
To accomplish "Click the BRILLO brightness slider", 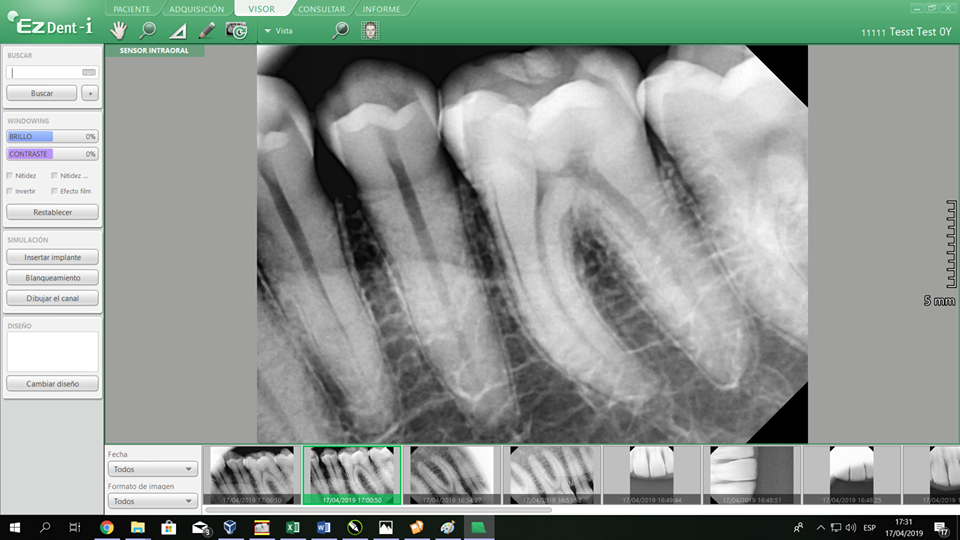I will point(52,136).
